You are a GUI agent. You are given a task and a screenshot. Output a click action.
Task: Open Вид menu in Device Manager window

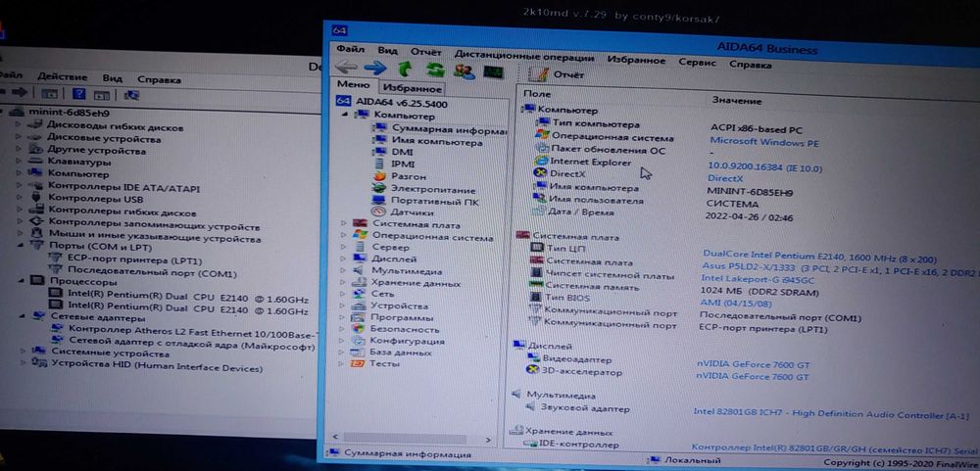tap(113, 78)
